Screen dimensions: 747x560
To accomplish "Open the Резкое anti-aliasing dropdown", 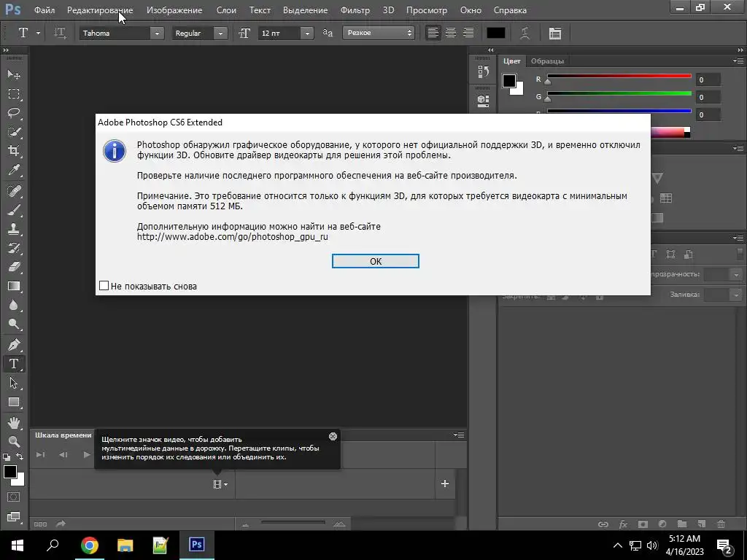I will tap(379, 33).
